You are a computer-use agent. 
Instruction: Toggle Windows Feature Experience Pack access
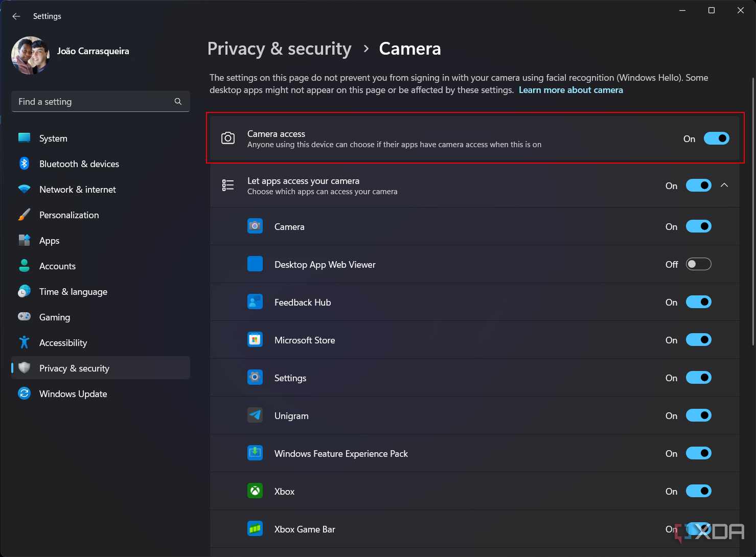point(699,453)
